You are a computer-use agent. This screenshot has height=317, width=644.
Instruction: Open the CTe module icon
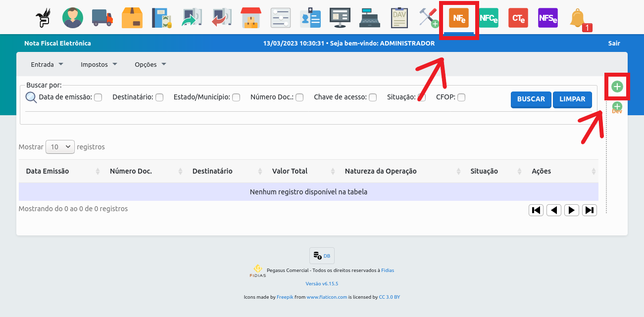[518, 18]
